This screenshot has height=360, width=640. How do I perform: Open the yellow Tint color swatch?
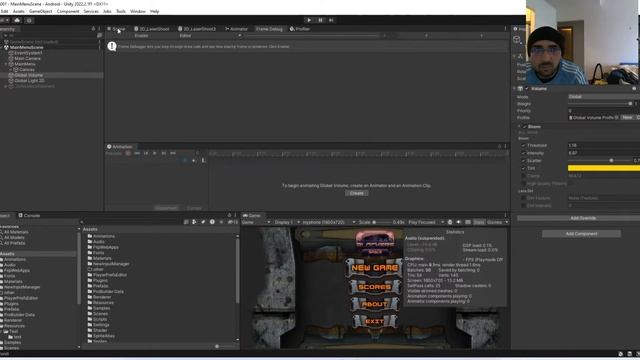[604, 168]
